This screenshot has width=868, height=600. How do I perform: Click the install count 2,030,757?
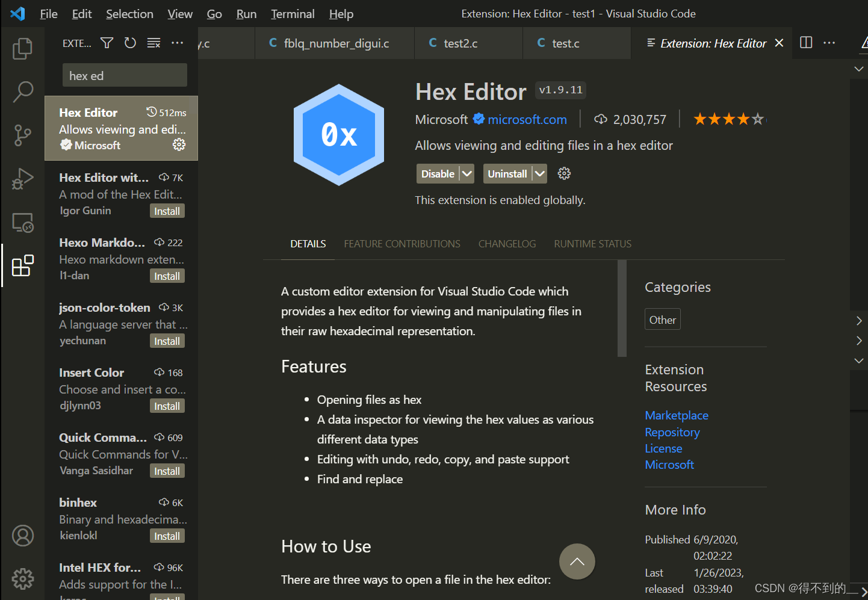pyautogui.click(x=630, y=119)
